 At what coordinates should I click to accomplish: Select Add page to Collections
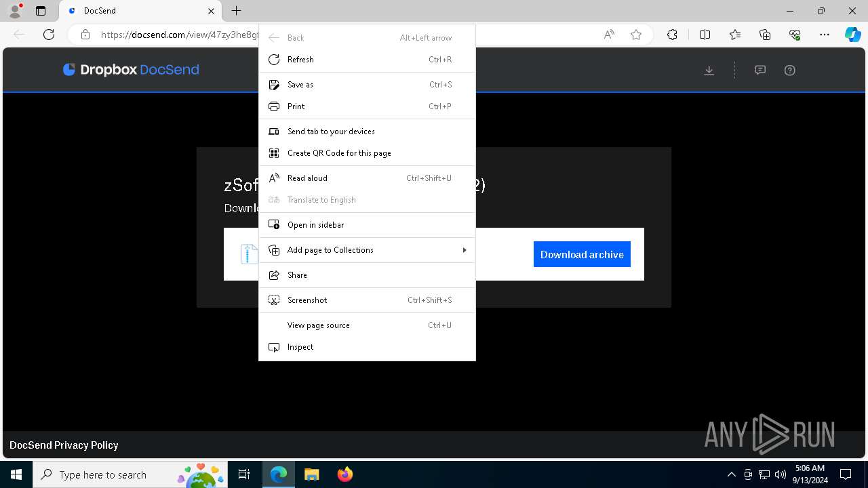click(x=367, y=250)
